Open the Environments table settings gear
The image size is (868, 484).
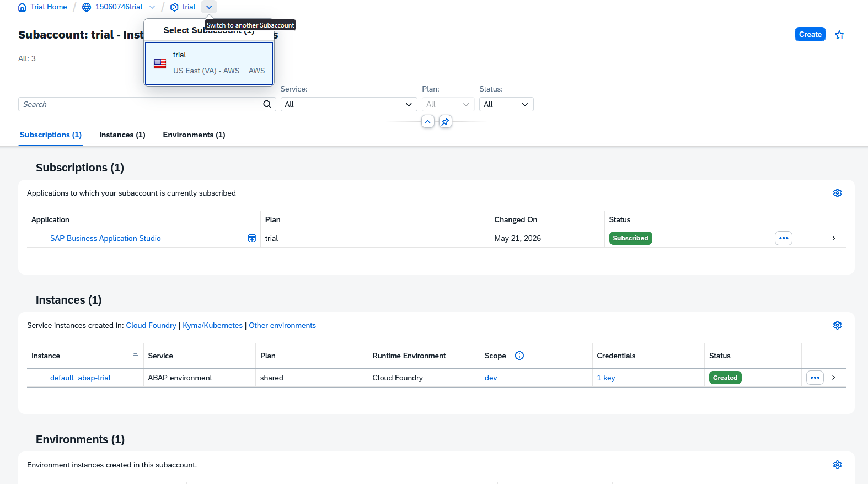[x=837, y=465]
